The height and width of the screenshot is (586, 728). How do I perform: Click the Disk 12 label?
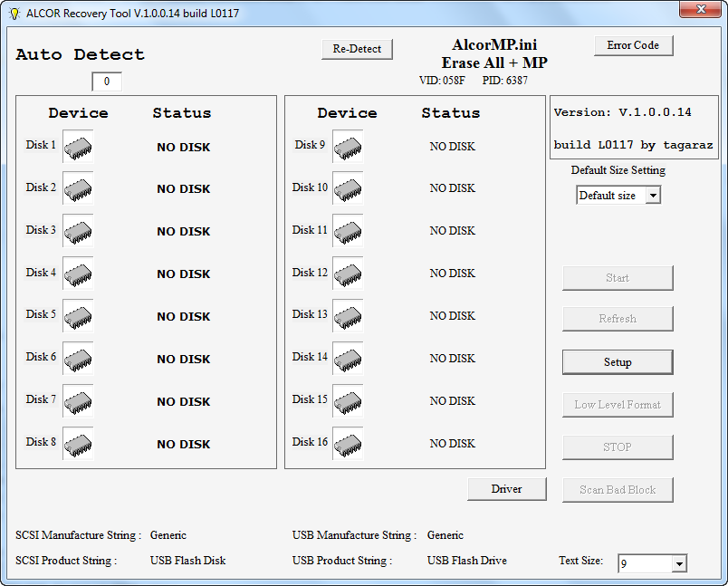(310, 273)
